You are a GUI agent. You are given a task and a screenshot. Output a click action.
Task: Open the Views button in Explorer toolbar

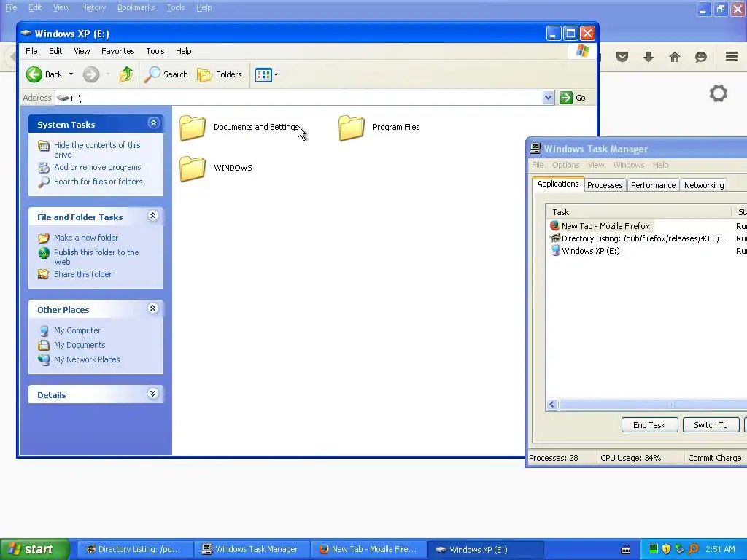coord(263,75)
